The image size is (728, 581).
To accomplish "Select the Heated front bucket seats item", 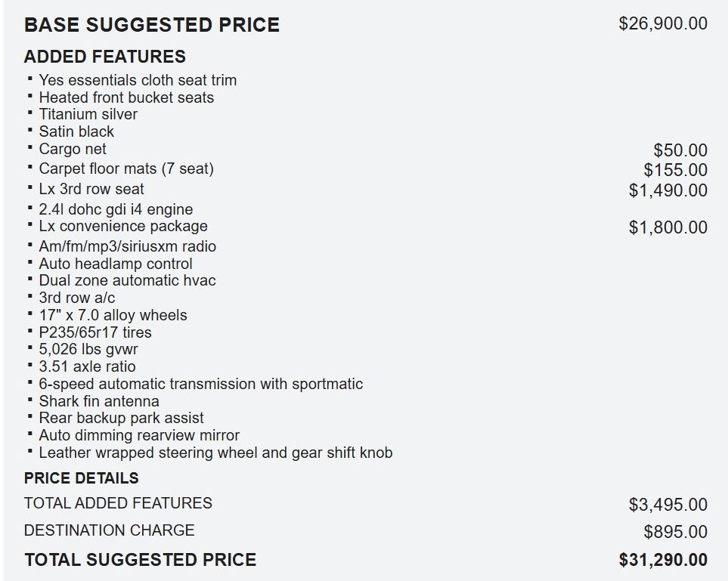I will coord(126,97).
